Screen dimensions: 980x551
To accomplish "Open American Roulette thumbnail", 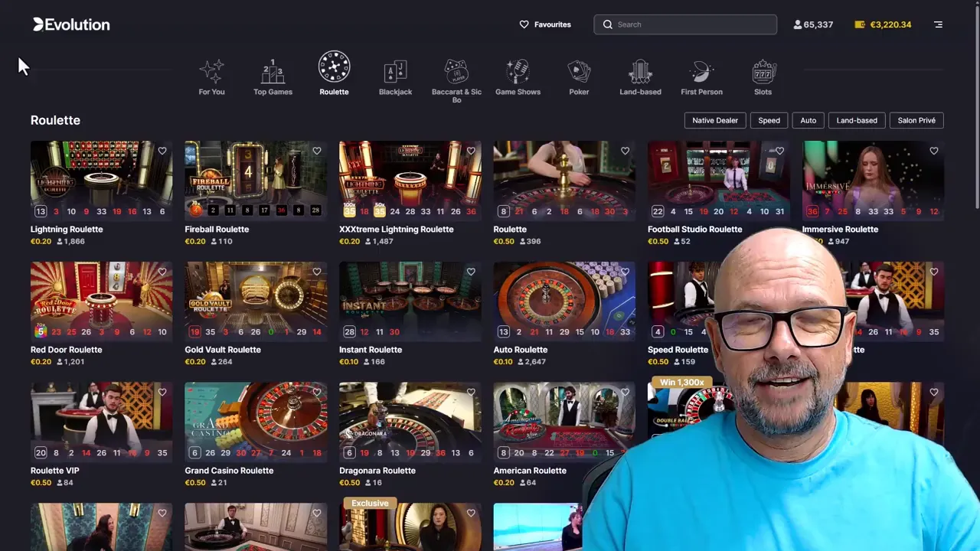I will pyautogui.click(x=564, y=421).
